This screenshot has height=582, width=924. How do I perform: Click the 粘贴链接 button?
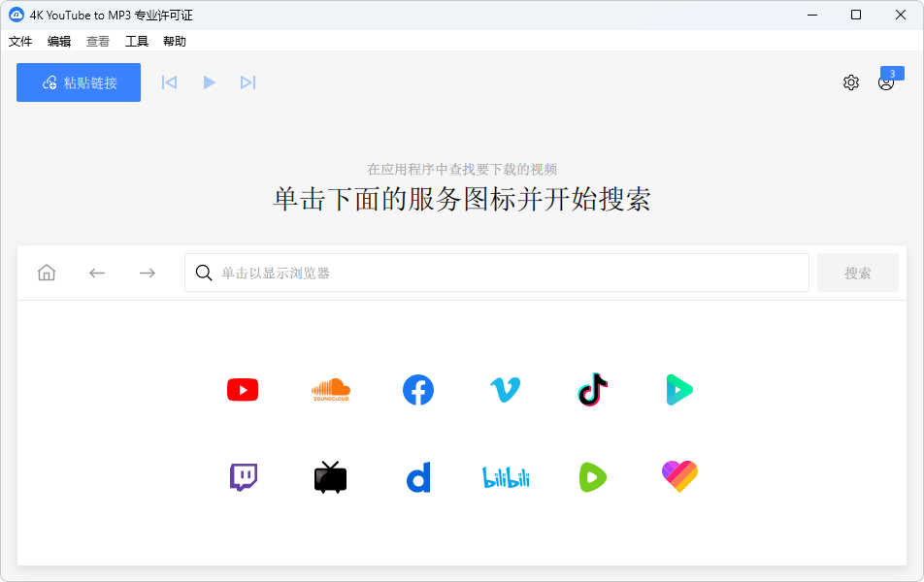point(79,82)
